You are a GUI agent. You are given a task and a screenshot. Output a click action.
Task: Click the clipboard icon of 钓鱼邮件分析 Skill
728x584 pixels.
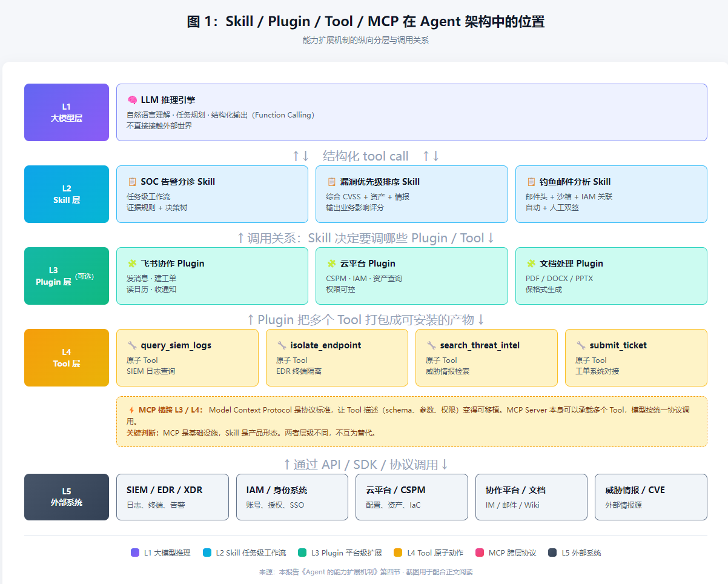(x=531, y=182)
